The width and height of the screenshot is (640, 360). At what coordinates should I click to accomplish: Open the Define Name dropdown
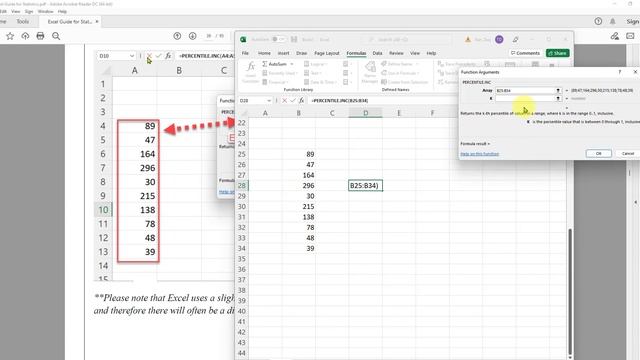click(x=400, y=64)
